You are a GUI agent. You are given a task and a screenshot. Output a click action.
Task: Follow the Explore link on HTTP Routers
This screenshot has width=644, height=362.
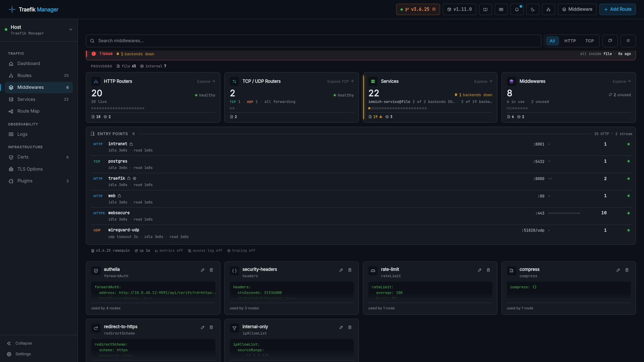pyautogui.click(x=206, y=81)
